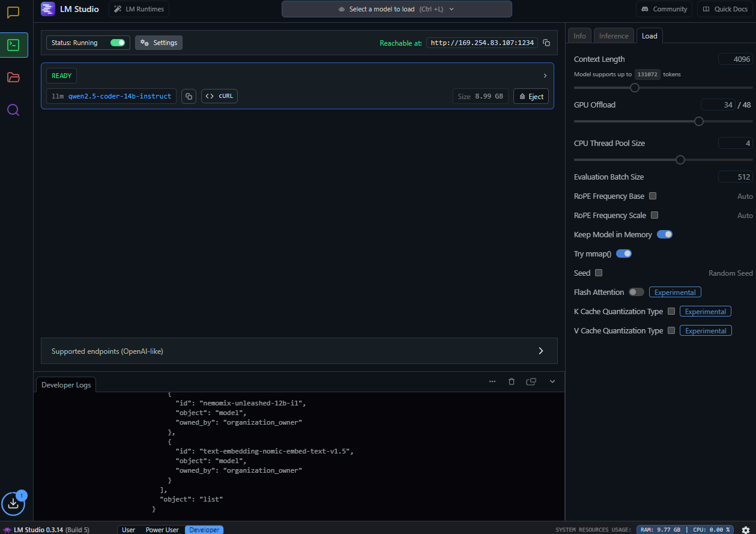The height and width of the screenshot is (534, 756).
Task: Collapse the Developer Logs panel
Action: [x=552, y=381]
